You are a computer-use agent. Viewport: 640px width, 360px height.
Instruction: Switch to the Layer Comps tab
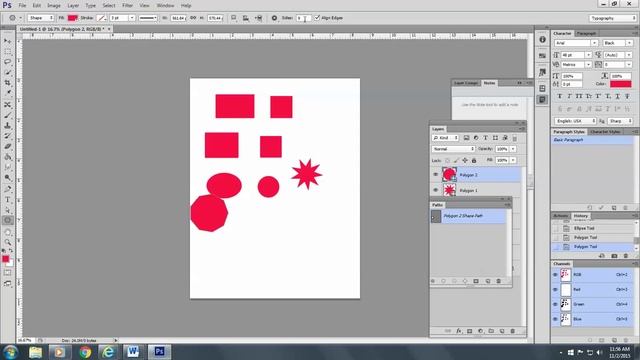click(x=466, y=83)
